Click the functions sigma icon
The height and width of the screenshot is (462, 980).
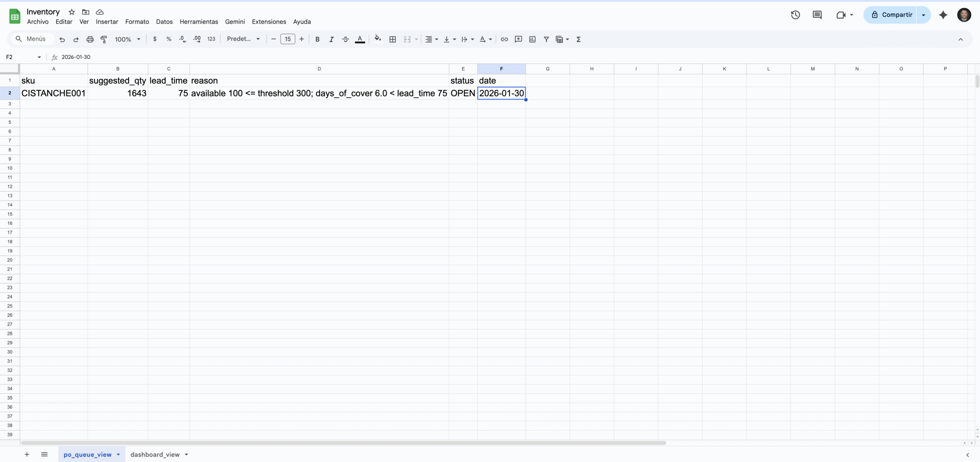[x=578, y=39]
